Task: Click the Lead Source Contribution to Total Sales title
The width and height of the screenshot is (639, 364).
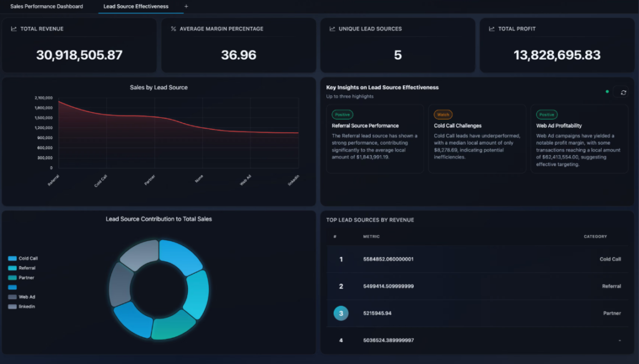Action: pyautogui.click(x=159, y=219)
